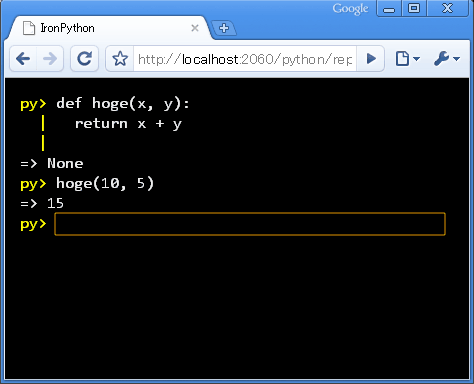The width and height of the screenshot is (474, 384).
Task: Go back using the browser back arrow
Action: coord(23,59)
